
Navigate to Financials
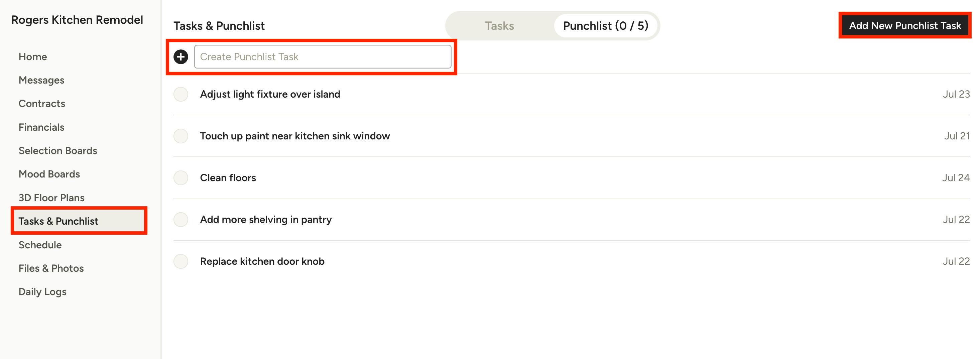(41, 127)
